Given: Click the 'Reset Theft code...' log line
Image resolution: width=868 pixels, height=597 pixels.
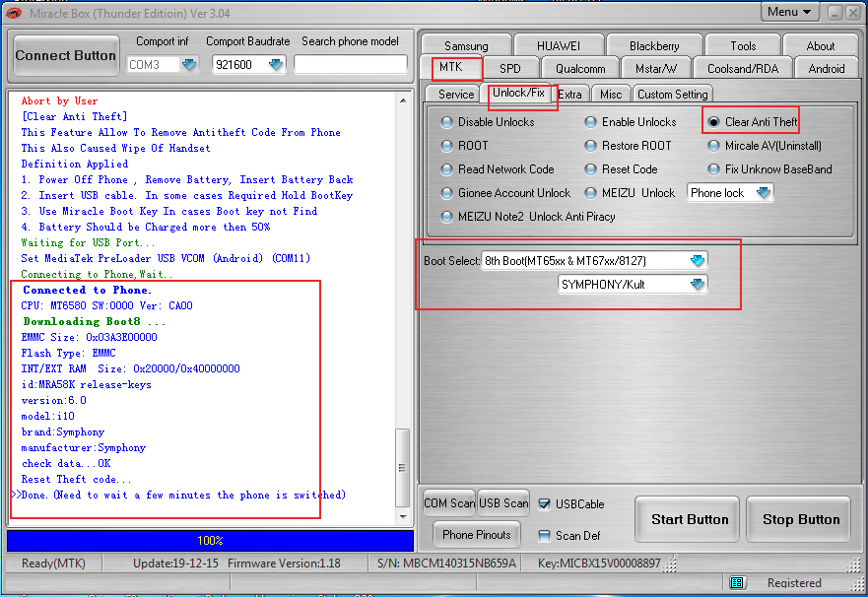Looking at the screenshot, I should click(x=76, y=479).
